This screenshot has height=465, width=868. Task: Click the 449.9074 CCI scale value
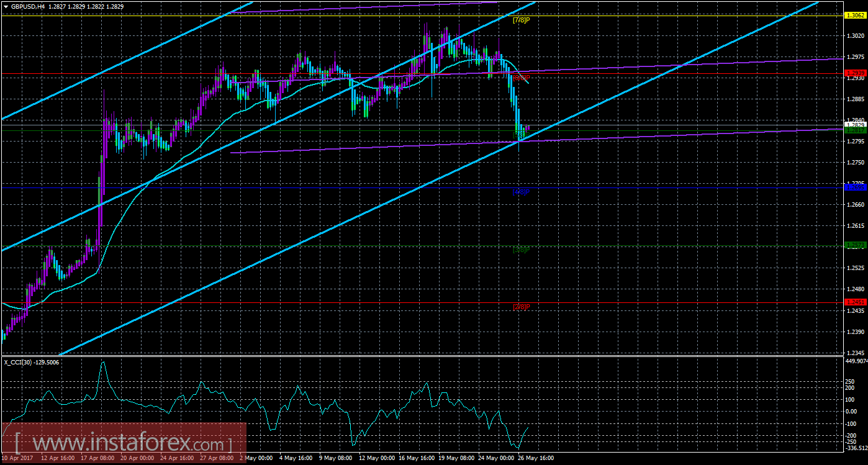coord(856,361)
